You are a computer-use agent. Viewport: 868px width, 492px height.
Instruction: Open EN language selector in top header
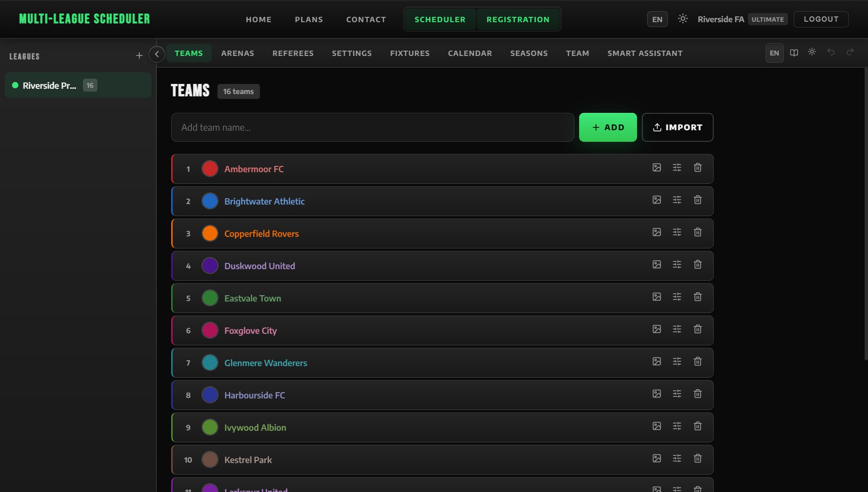click(657, 19)
